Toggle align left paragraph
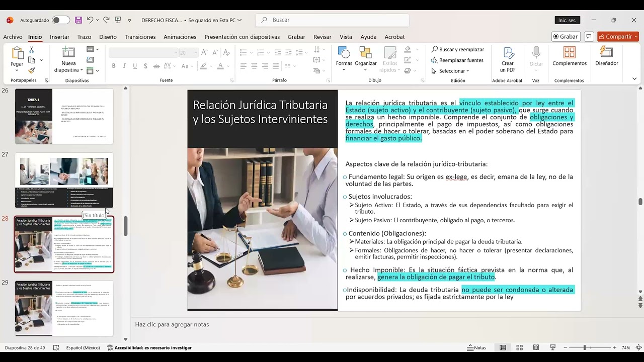This screenshot has height=362, width=644. point(244,66)
